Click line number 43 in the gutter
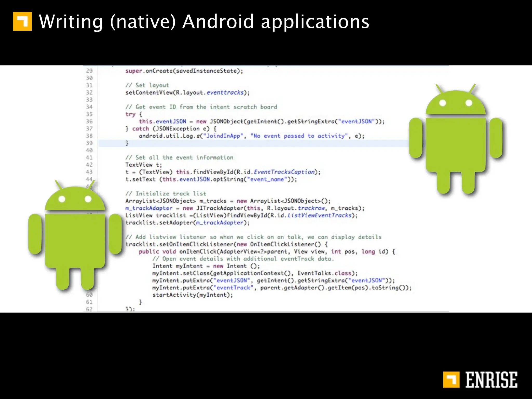The height and width of the screenshot is (399, 532). [89, 172]
